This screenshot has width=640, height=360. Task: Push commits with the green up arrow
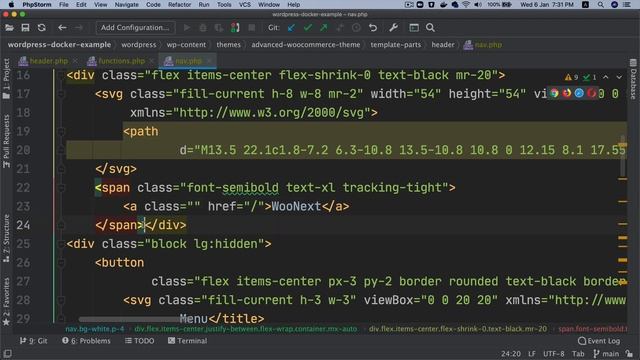tap(324, 28)
